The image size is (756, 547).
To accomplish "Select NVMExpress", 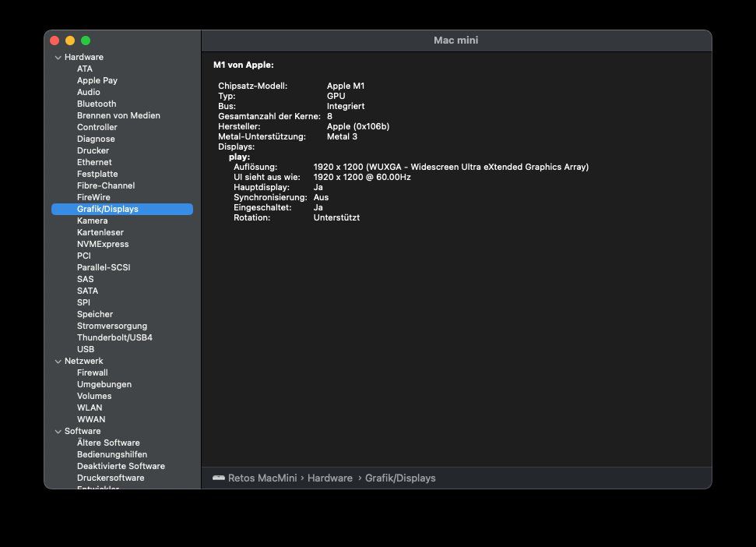I will 103,244.
